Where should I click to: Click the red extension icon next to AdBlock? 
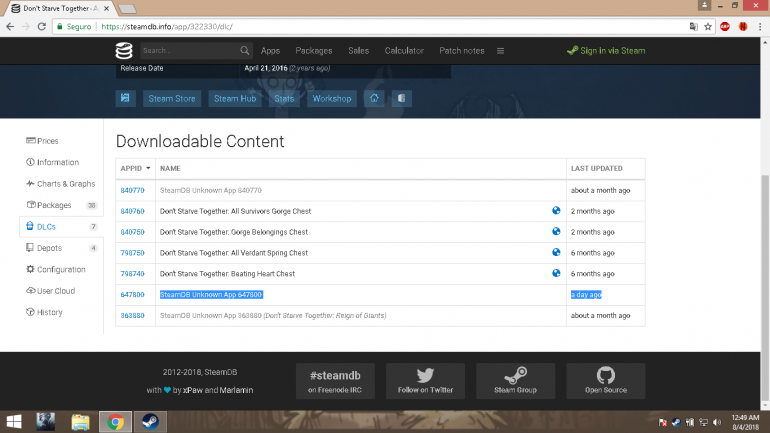click(743, 27)
